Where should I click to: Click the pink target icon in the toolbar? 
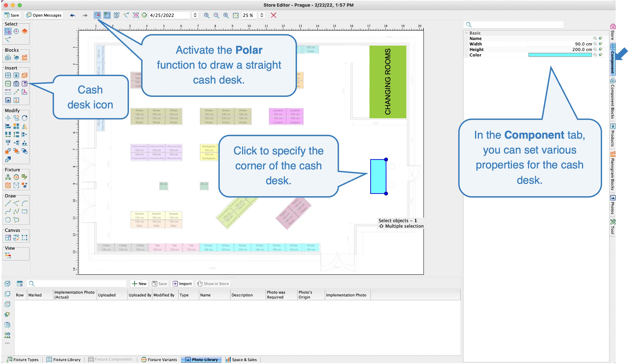(136, 15)
